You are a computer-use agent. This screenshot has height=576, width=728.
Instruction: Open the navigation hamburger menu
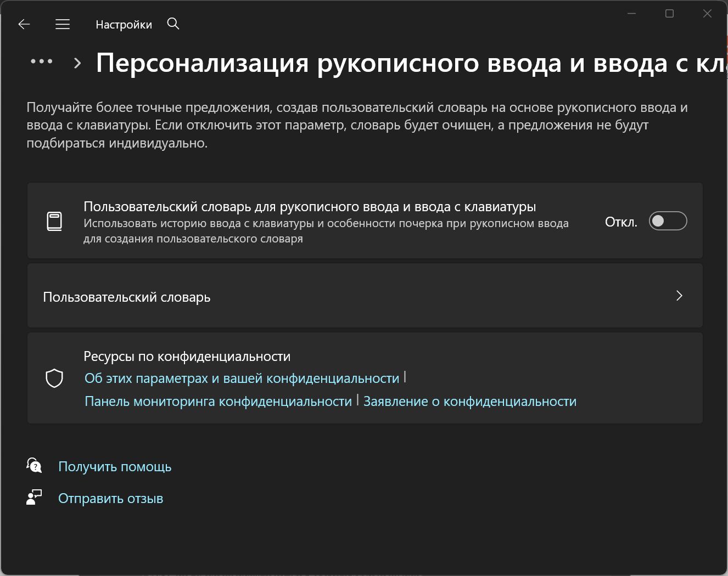click(x=62, y=24)
